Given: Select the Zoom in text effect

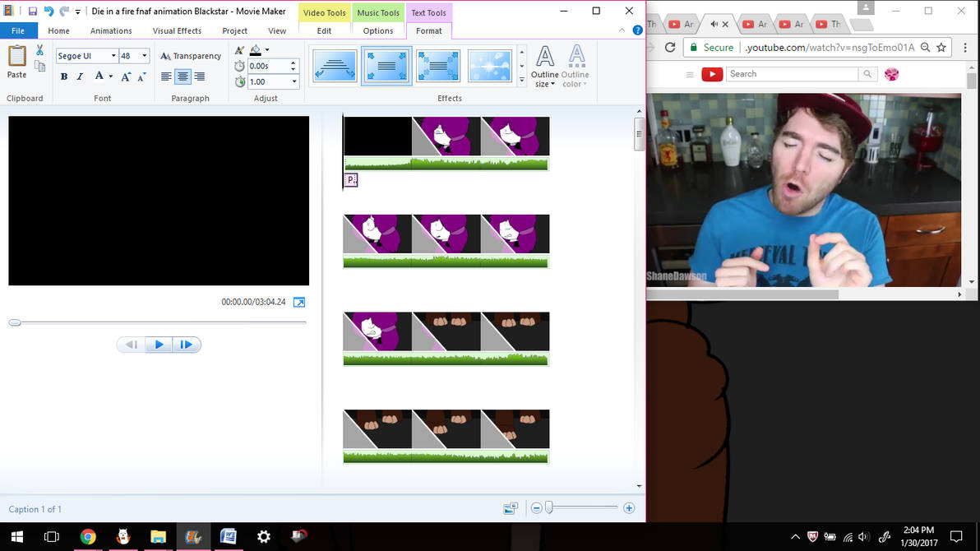Looking at the screenshot, I should coord(386,66).
